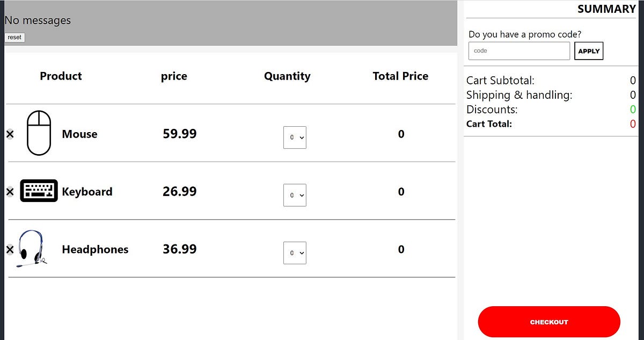The width and height of the screenshot is (644, 340).
Task: Click the Total Price column header
Action: pos(400,76)
